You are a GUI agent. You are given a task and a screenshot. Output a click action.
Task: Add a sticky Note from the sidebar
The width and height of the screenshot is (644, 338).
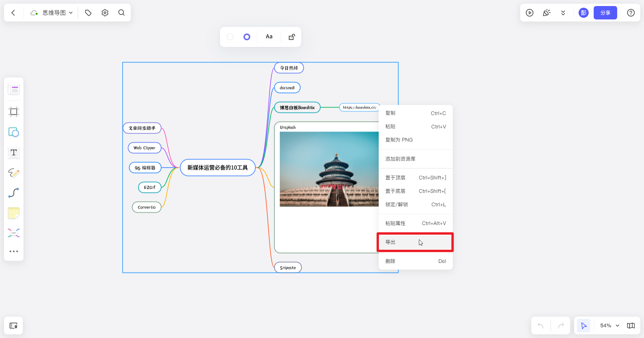(x=13, y=213)
